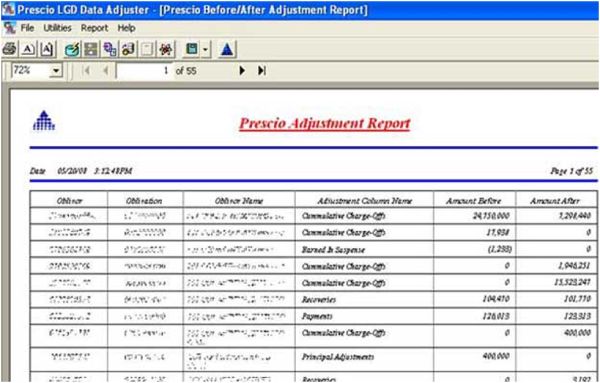This screenshot has height=383, width=600.
Task: Click the Prescio Adjustment Report title
Action: (324, 123)
